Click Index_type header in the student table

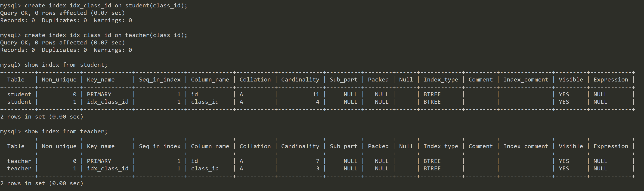click(x=440, y=80)
